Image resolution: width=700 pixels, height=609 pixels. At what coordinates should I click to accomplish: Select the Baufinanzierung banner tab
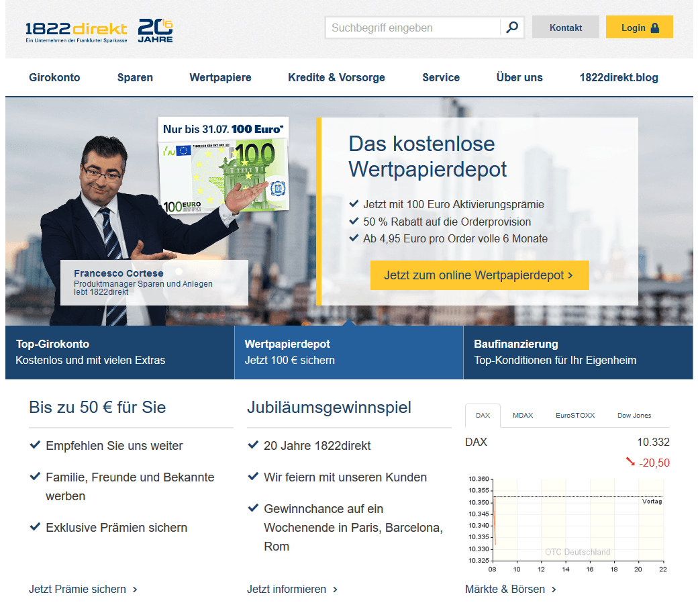(x=578, y=353)
